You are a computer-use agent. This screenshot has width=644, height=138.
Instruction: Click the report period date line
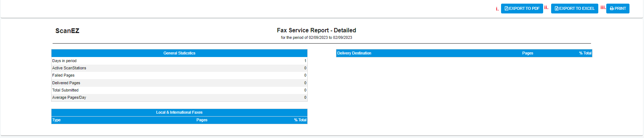[x=316, y=37]
